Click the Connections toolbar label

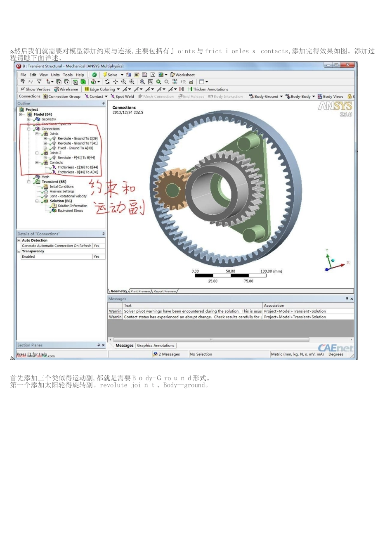pos(30,96)
